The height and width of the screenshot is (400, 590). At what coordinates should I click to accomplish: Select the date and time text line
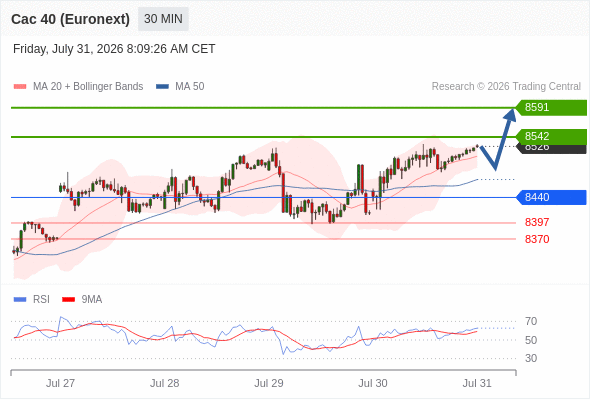[114, 49]
